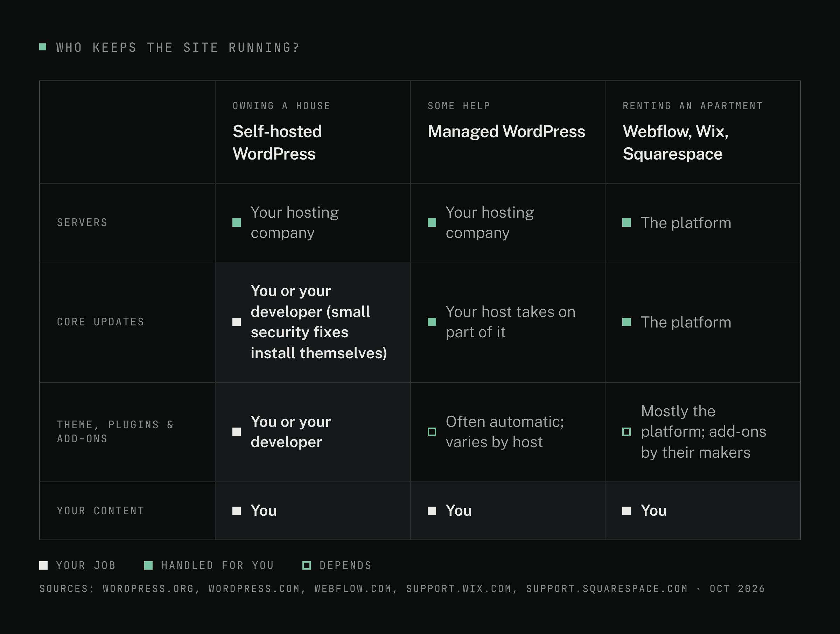Click the 'Core Updates' row label
Image resolution: width=840 pixels, height=634 pixels.
pyautogui.click(x=101, y=322)
